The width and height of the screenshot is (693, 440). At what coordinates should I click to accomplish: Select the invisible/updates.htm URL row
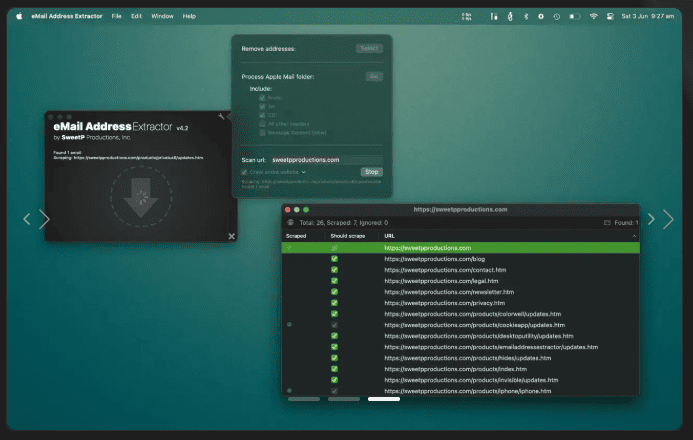(461, 380)
